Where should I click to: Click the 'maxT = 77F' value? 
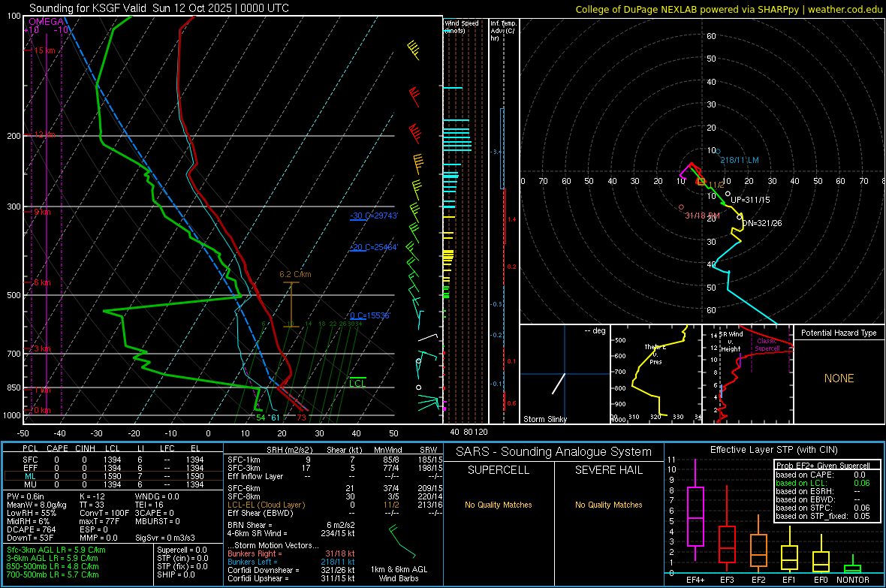[x=100, y=521]
